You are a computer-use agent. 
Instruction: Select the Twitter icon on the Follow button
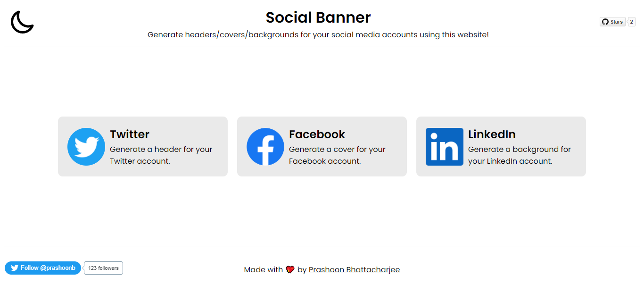pyautogui.click(x=15, y=268)
